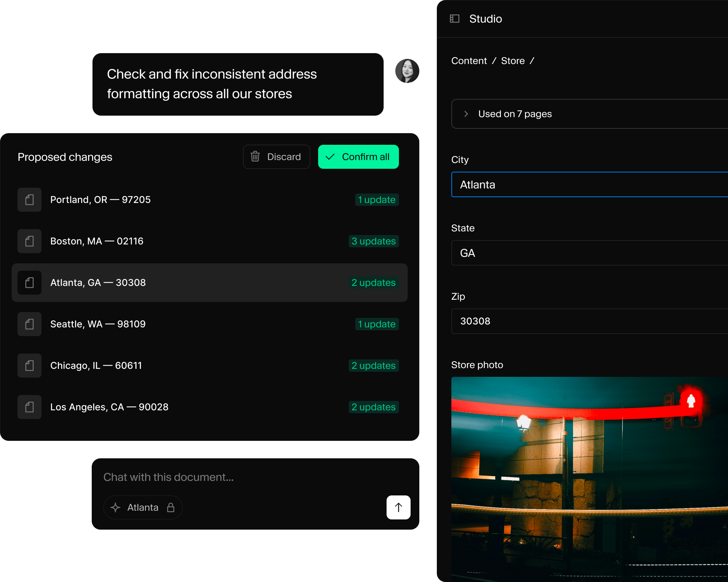Image resolution: width=728 pixels, height=582 pixels.
Task: Select the Chicago, IL — 60611 row
Action: 209,366
